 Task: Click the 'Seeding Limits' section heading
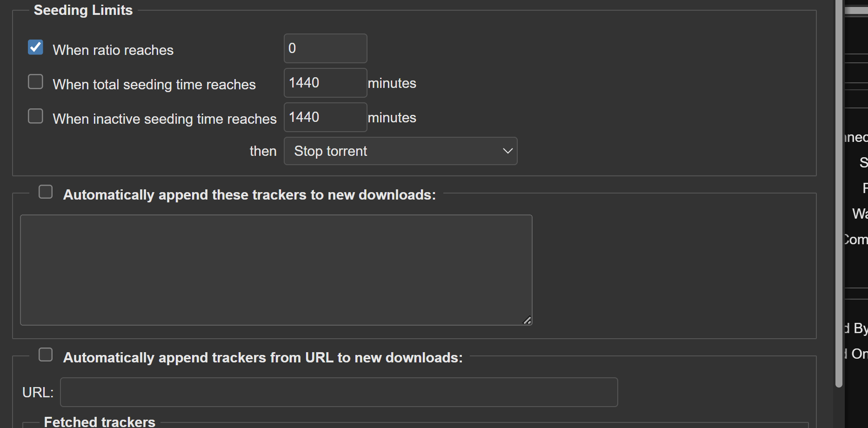pos(83,10)
